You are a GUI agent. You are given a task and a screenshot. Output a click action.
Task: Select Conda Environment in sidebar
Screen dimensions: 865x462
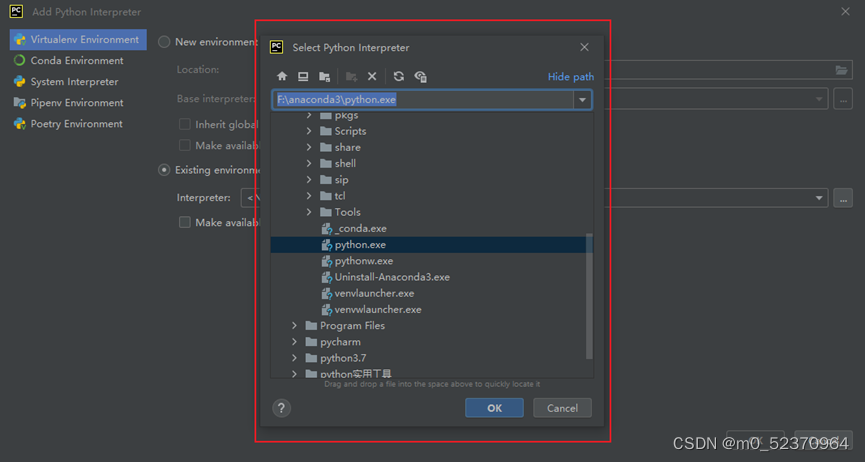(x=78, y=61)
